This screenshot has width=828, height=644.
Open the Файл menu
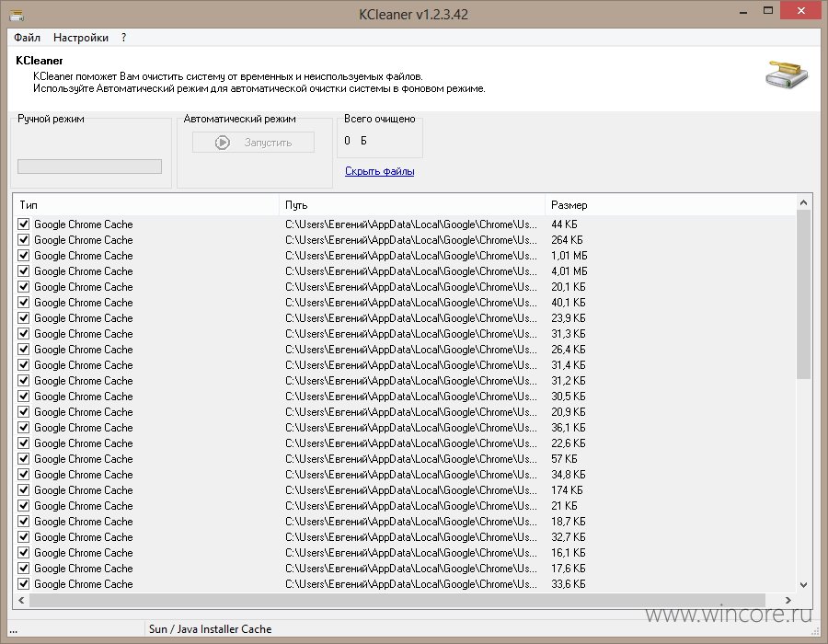tap(27, 38)
